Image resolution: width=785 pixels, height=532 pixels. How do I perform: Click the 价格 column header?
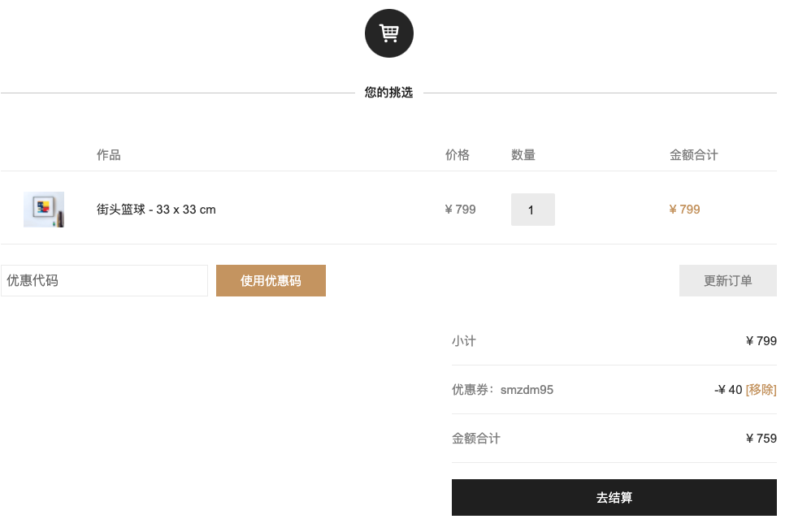click(x=458, y=154)
